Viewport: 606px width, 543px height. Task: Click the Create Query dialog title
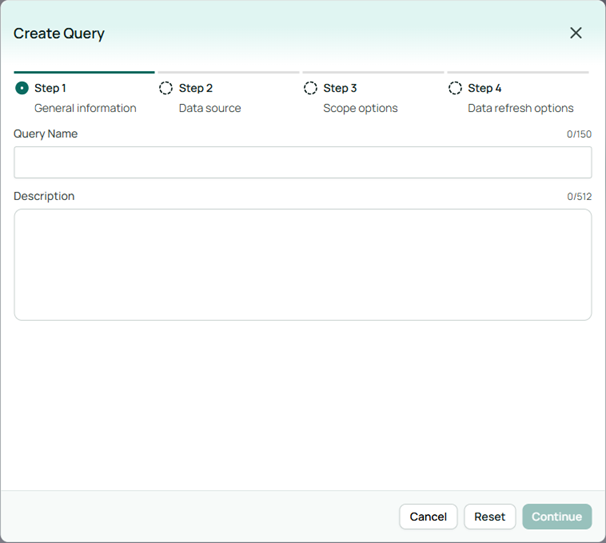59,34
